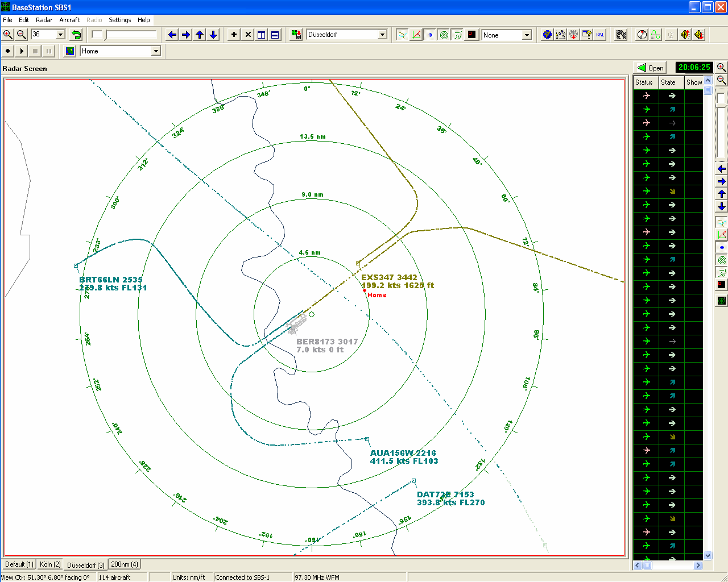The height and width of the screenshot is (582, 728).
Task: Open the Aircraft menu
Action: click(69, 20)
